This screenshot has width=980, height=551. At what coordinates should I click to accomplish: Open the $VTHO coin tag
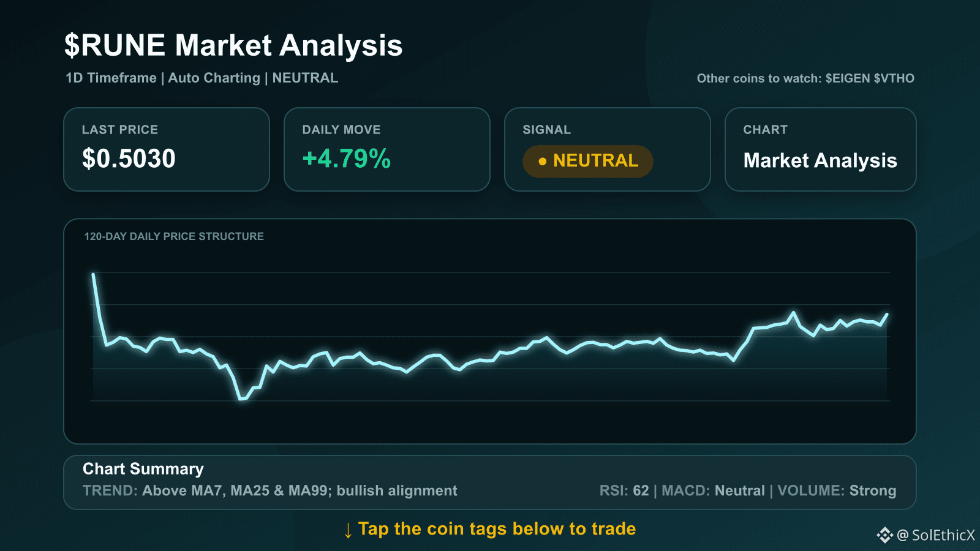point(894,78)
